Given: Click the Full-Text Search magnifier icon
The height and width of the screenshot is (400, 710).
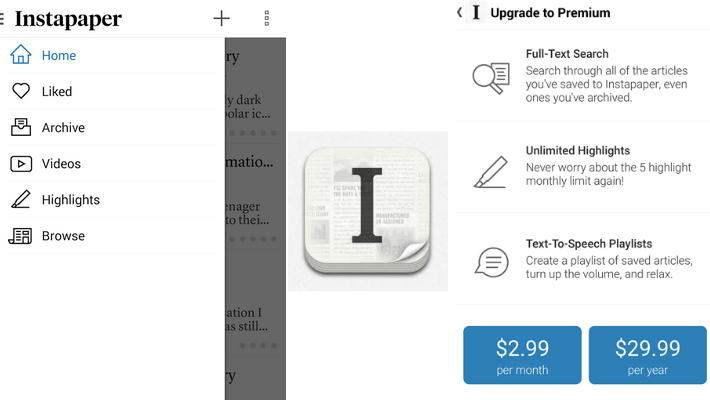Looking at the screenshot, I should click(491, 76).
